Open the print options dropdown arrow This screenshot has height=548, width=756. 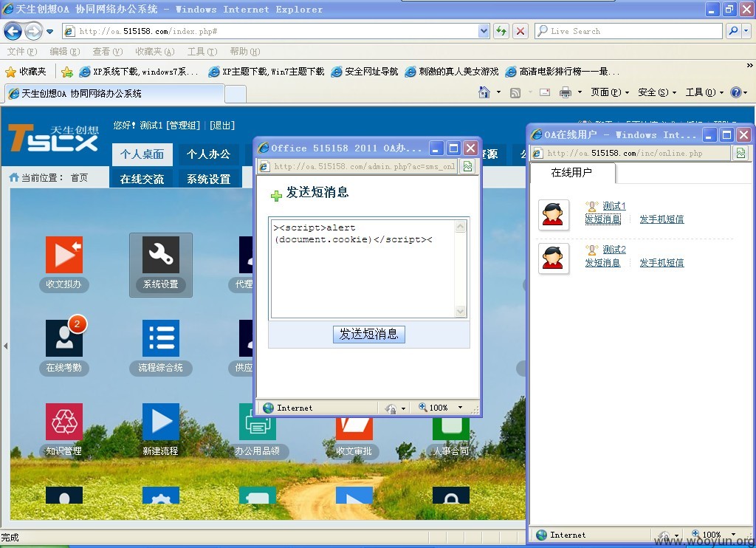(x=580, y=92)
